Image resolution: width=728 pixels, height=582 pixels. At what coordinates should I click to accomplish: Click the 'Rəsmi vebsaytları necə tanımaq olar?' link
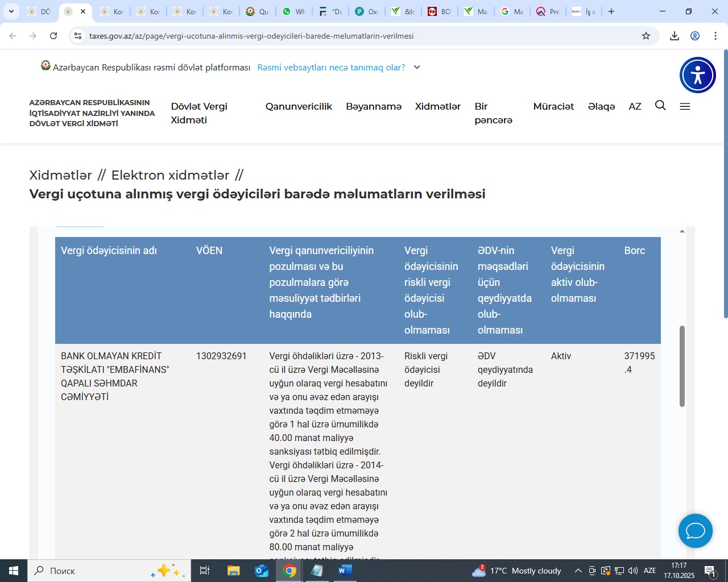331,67
